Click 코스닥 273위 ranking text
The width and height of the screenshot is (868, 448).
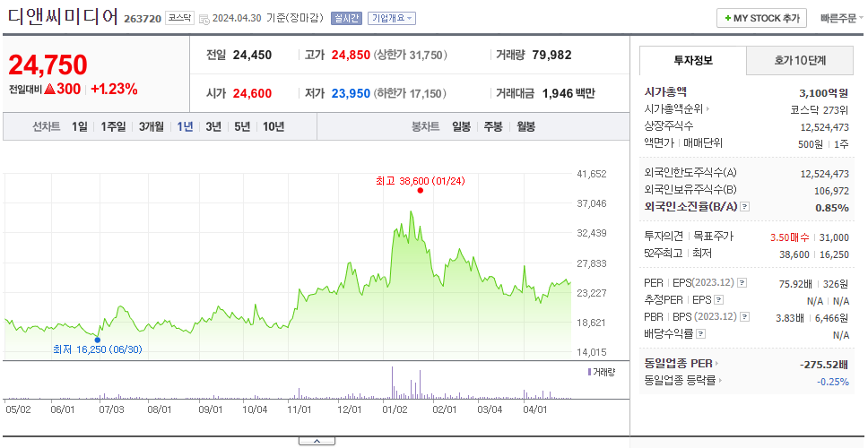(x=820, y=109)
